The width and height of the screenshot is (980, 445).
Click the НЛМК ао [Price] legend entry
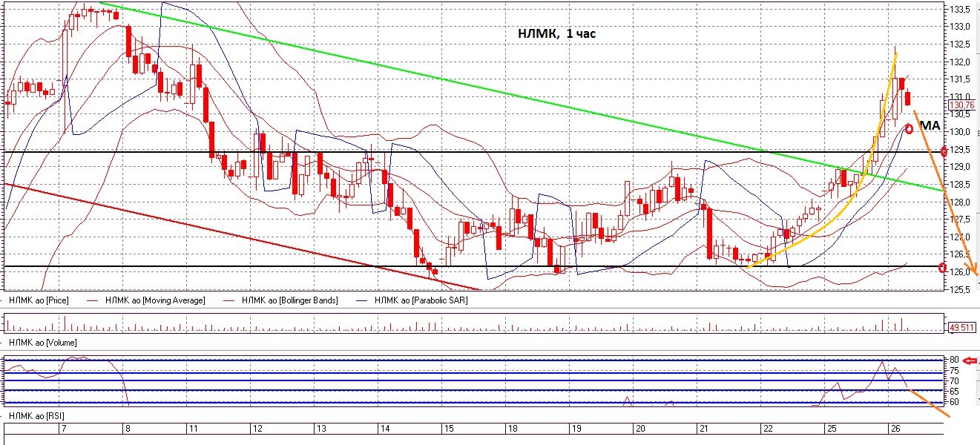[40, 300]
